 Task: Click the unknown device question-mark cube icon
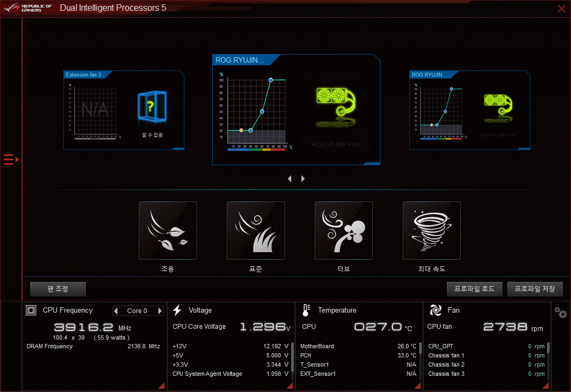click(x=152, y=106)
